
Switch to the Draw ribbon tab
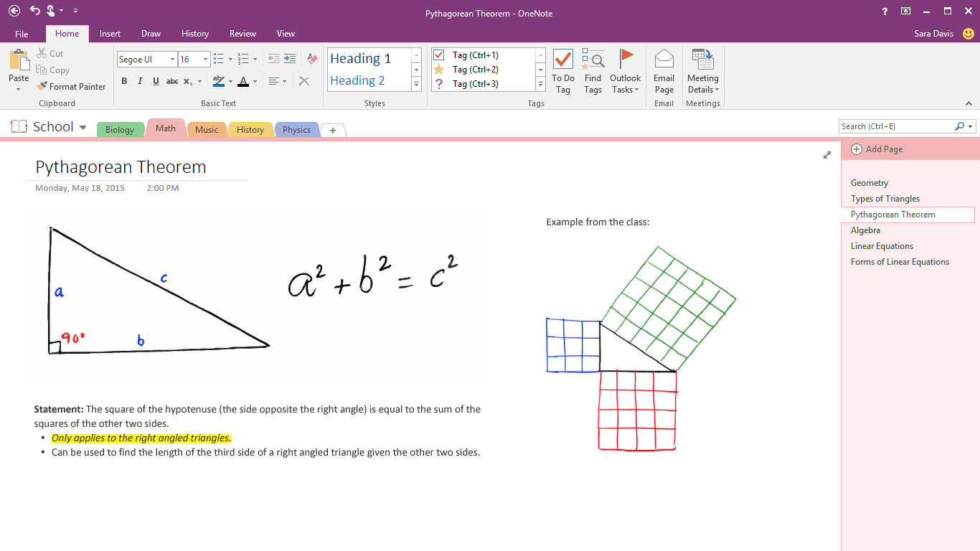point(151,33)
